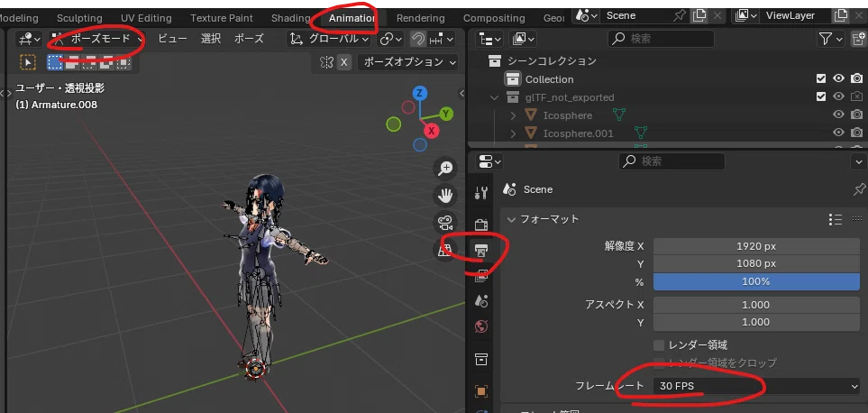
Task: Click the viewport zoom magnifier icon
Action: (x=445, y=169)
